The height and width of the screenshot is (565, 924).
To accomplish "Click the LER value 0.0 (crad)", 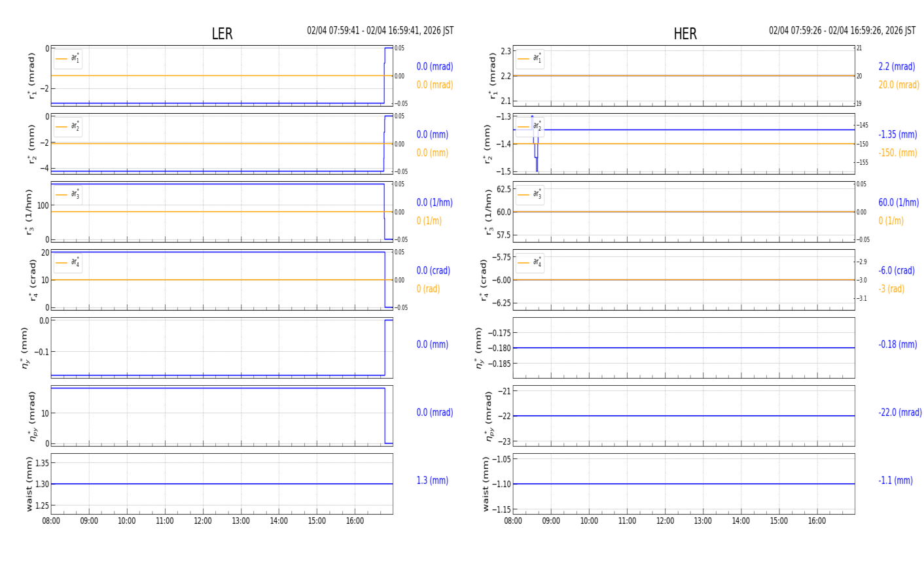I will [x=433, y=271].
